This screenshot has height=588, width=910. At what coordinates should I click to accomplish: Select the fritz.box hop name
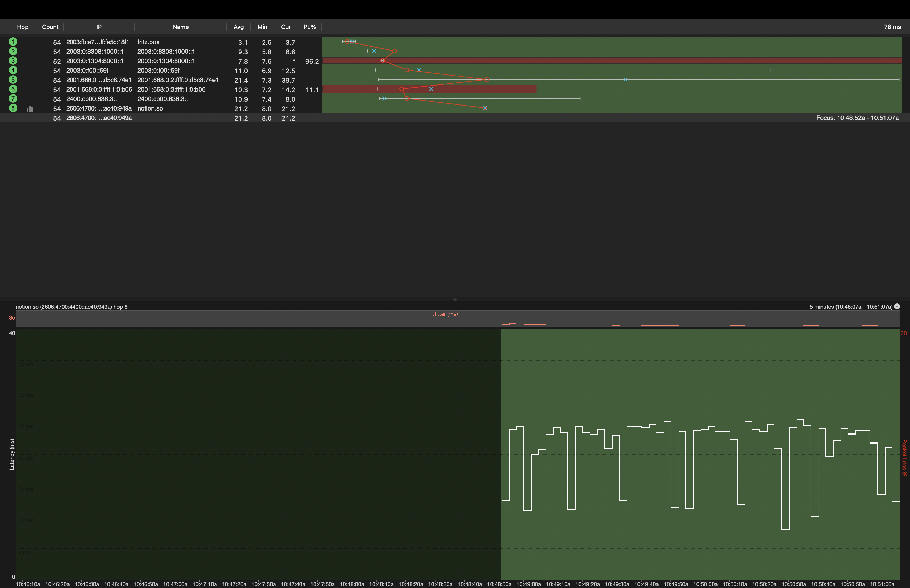(148, 42)
